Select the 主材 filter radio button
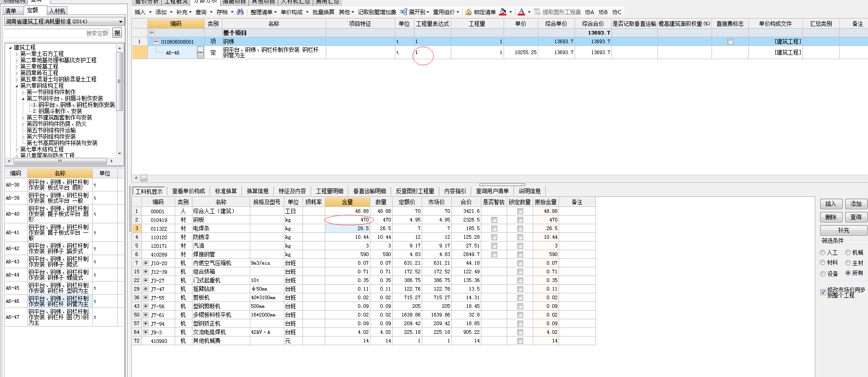Screen dimensions: 868x377 [848, 262]
